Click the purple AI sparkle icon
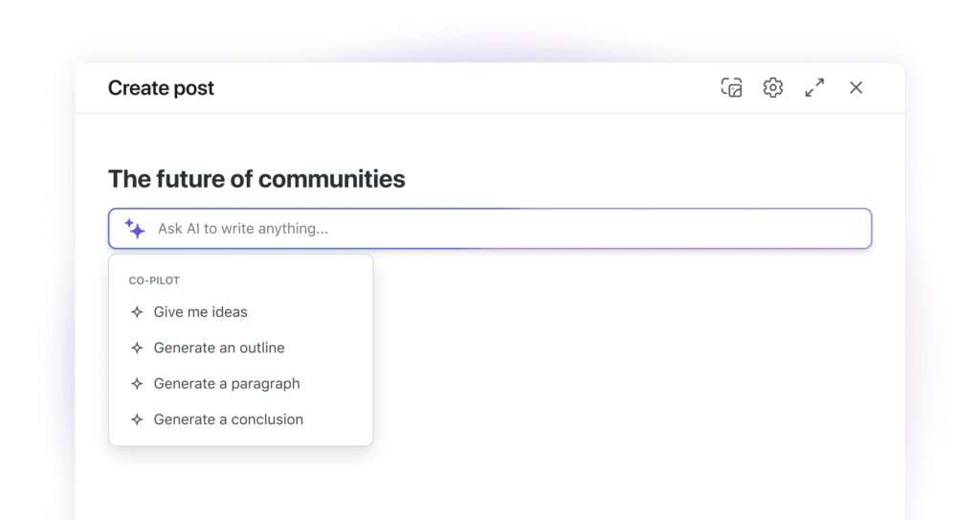980x520 pixels. click(135, 229)
